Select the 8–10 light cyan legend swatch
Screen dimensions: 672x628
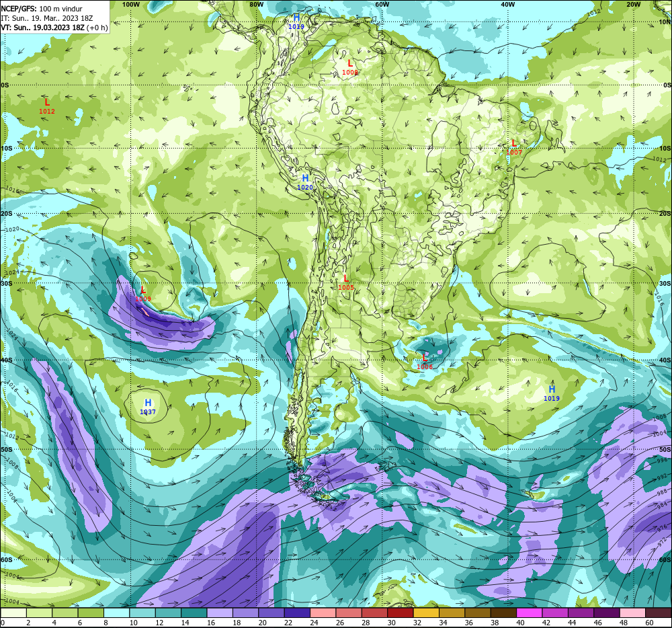tap(116, 613)
